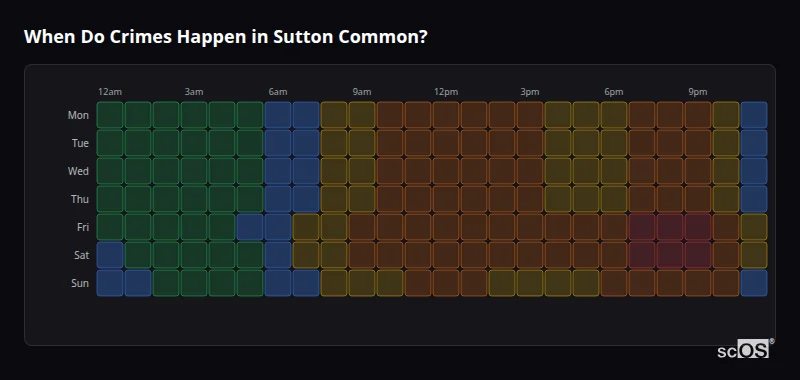This screenshot has width=800, height=380.
Task: Select the Saturday 2am green cell
Action: 166,255
